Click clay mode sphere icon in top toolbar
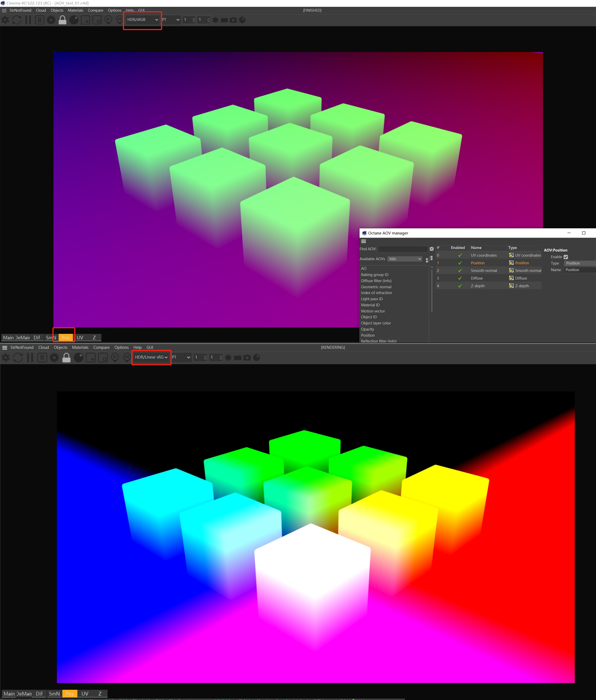This screenshot has height=700, width=596. (x=74, y=20)
